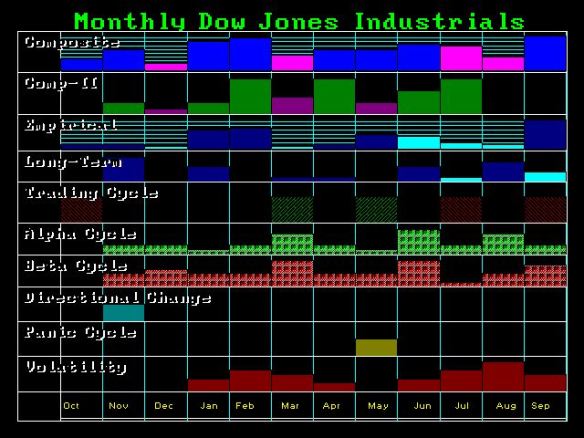
Task: Click the 'Long-Term' row label
Action: click(73, 162)
